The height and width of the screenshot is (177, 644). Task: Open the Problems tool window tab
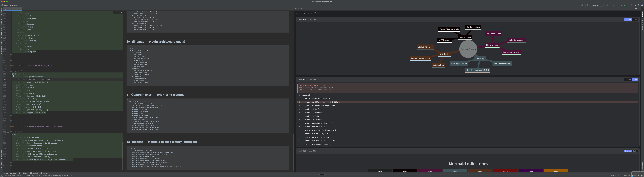tap(23, 173)
